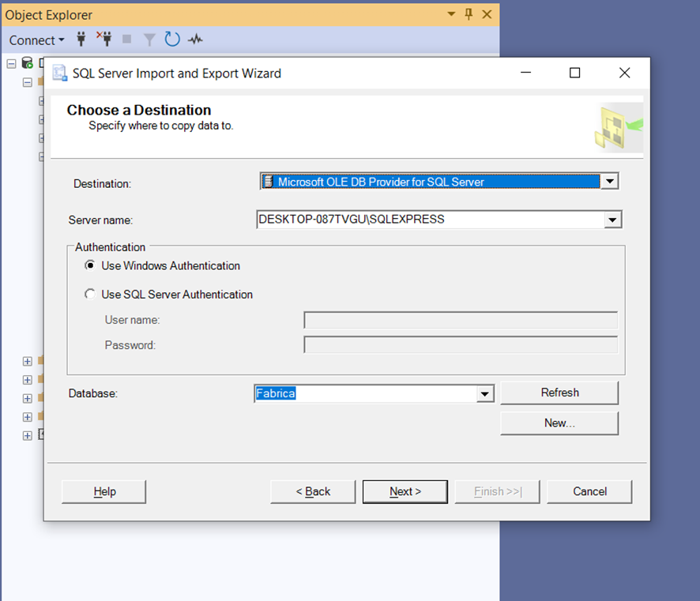This screenshot has height=601, width=700.
Task: Click the pin icon of Object Explorer panel
Action: coord(469,14)
